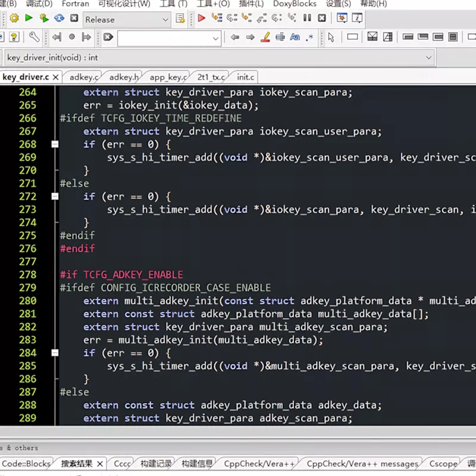Switch to the Cscope log tab
476x476 pixels.
point(443,464)
